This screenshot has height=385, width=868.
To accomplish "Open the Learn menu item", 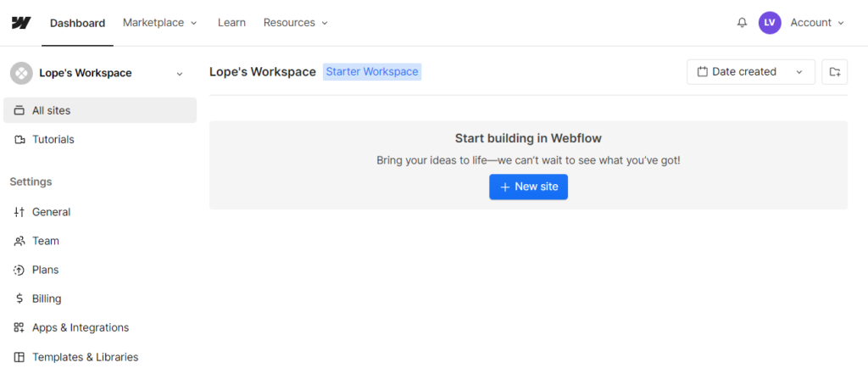I will (x=231, y=23).
